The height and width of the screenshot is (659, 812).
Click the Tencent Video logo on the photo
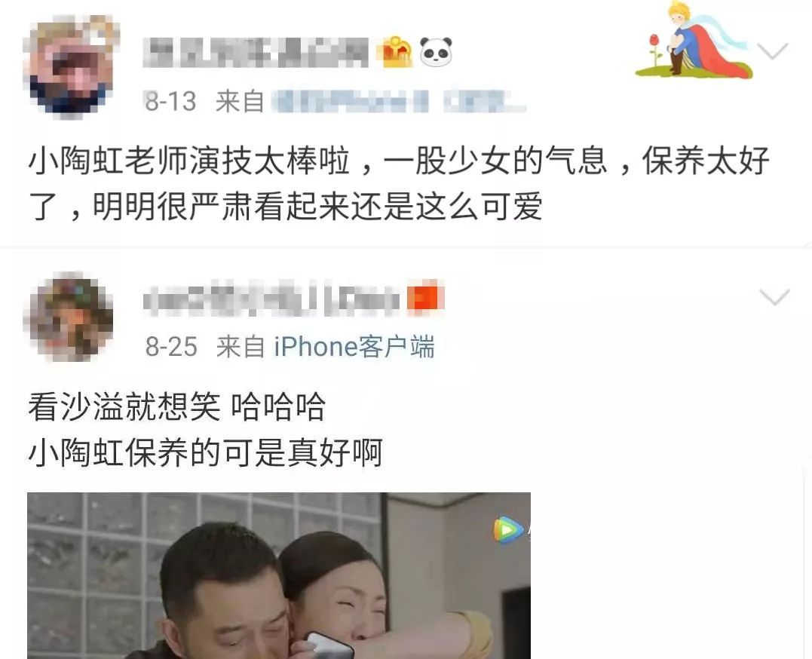coord(508,530)
